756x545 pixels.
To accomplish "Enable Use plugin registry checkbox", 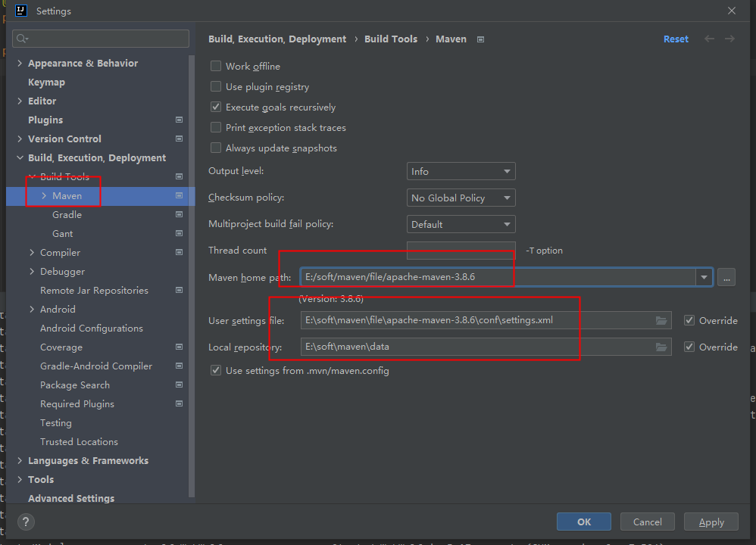I will click(216, 87).
